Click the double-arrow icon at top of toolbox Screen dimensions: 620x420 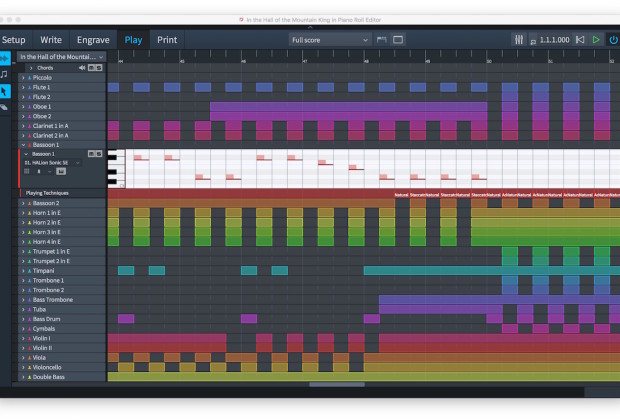(x=4, y=59)
